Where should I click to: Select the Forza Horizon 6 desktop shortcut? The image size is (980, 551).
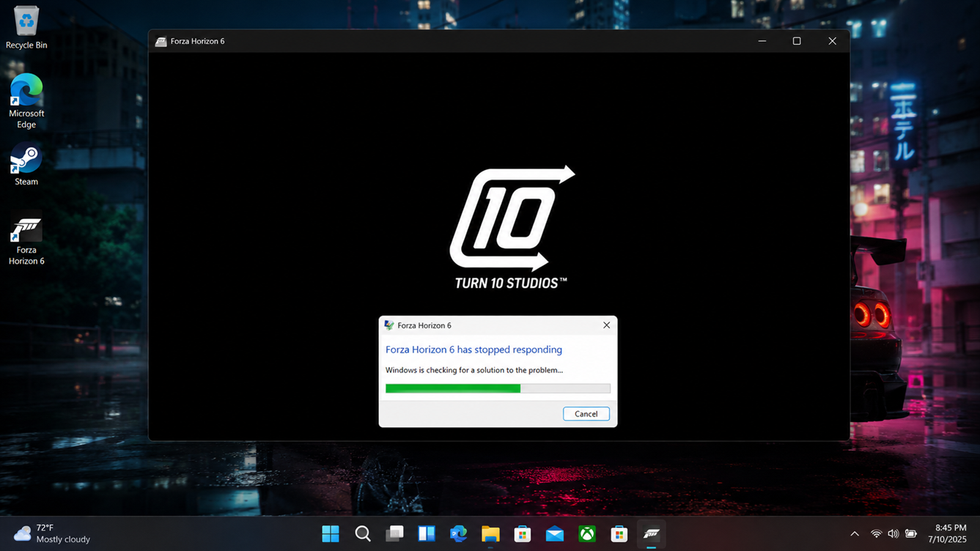click(x=26, y=240)
